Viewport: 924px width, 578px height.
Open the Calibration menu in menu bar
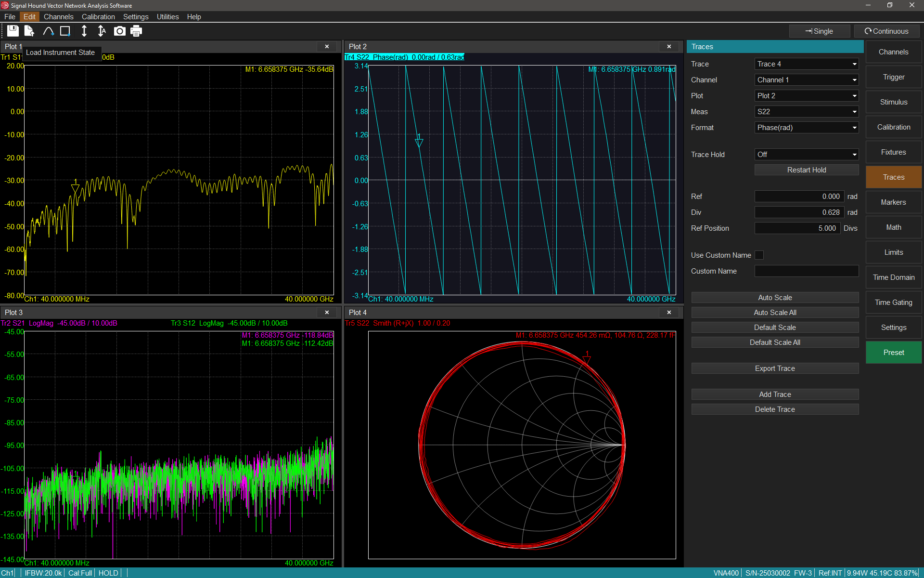pyautogui.click(x=98, y=17)
